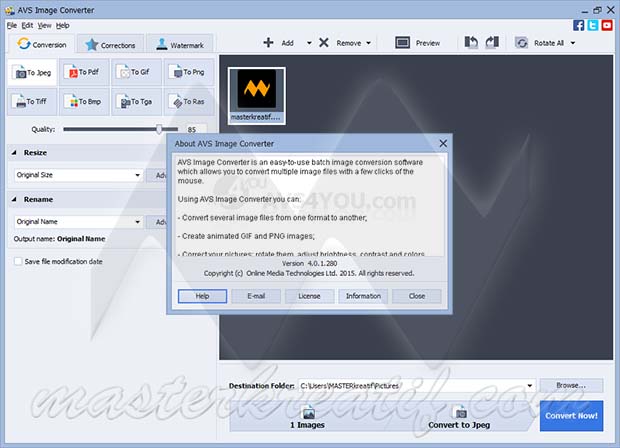Click the Quality value field showing 85

tap(196, 130)
